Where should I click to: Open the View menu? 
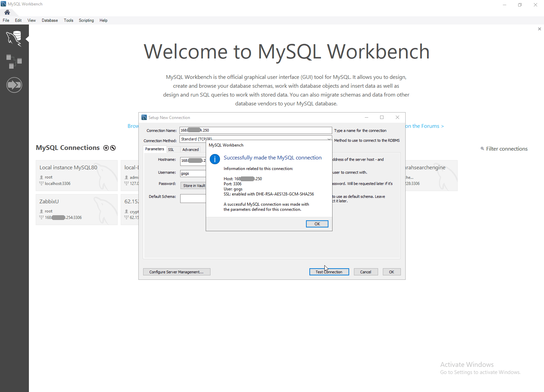(32, 20)
